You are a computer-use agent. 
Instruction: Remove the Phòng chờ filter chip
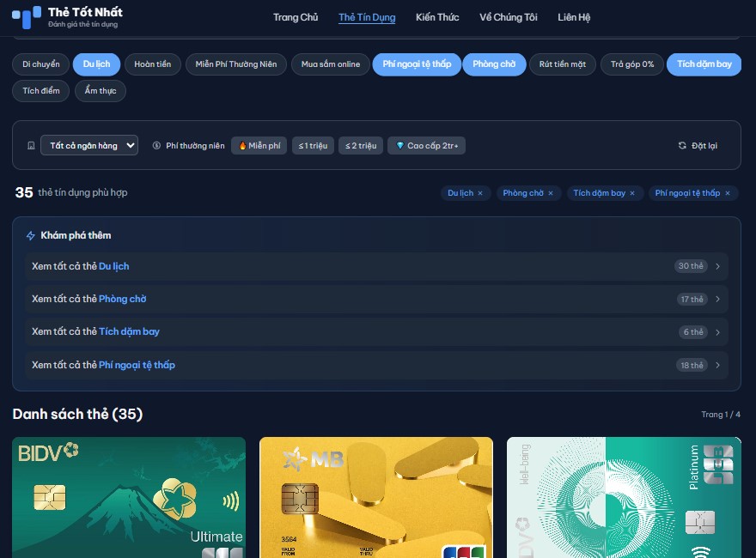pyautogui.click(x=551, y=193)
